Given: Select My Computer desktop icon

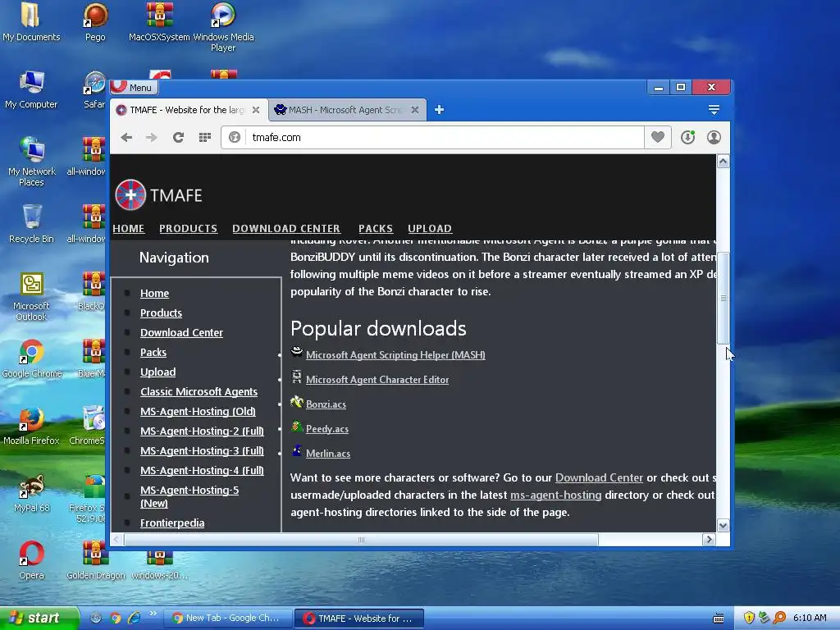Looking at the screenshot, I should pyautogui.click(x=31, y=90).
